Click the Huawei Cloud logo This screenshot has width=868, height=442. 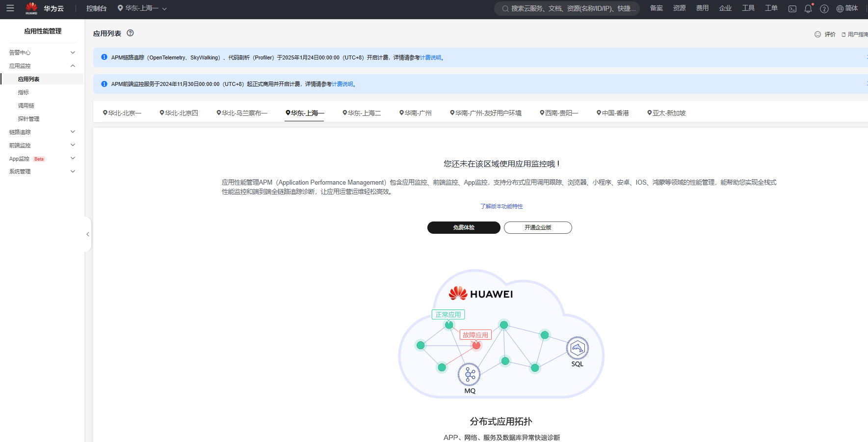[x=31, y=8]
